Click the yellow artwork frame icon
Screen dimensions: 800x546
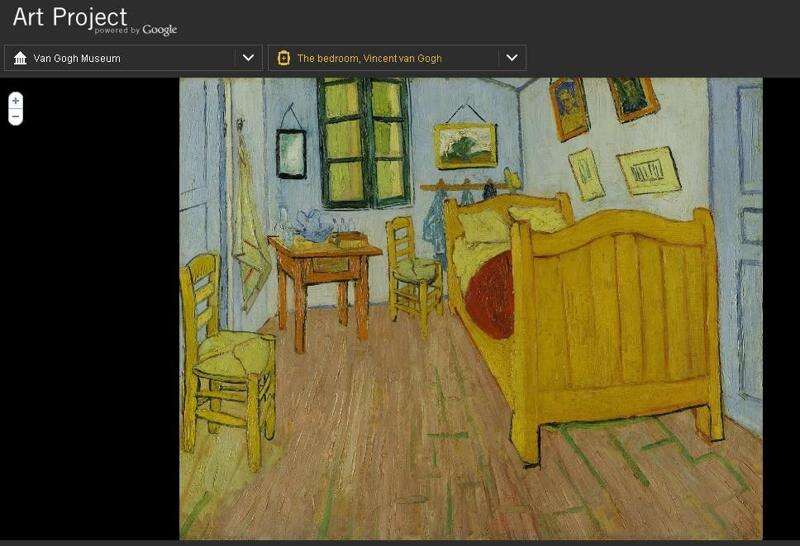284,58
